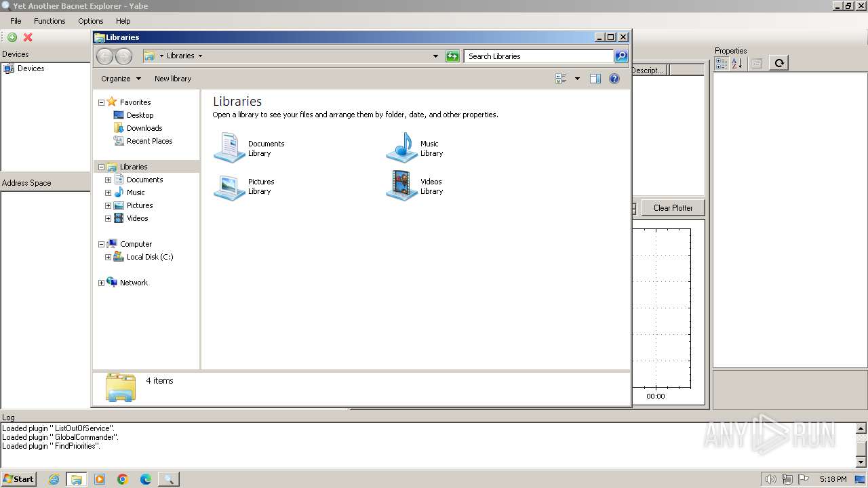Click the Descript... column header in Yabe
868x488 pixels.
pyautogui.click(x=648, y=70)
